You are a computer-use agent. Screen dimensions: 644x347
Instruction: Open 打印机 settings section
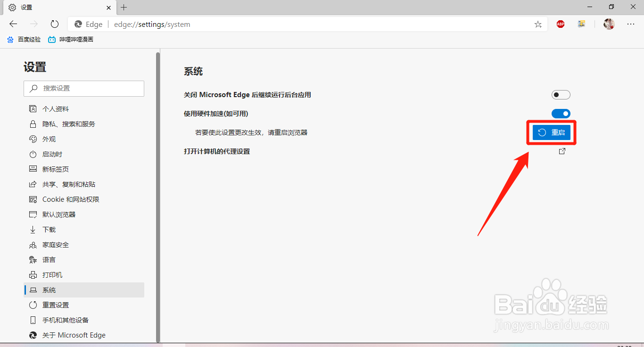pos(84,275)
